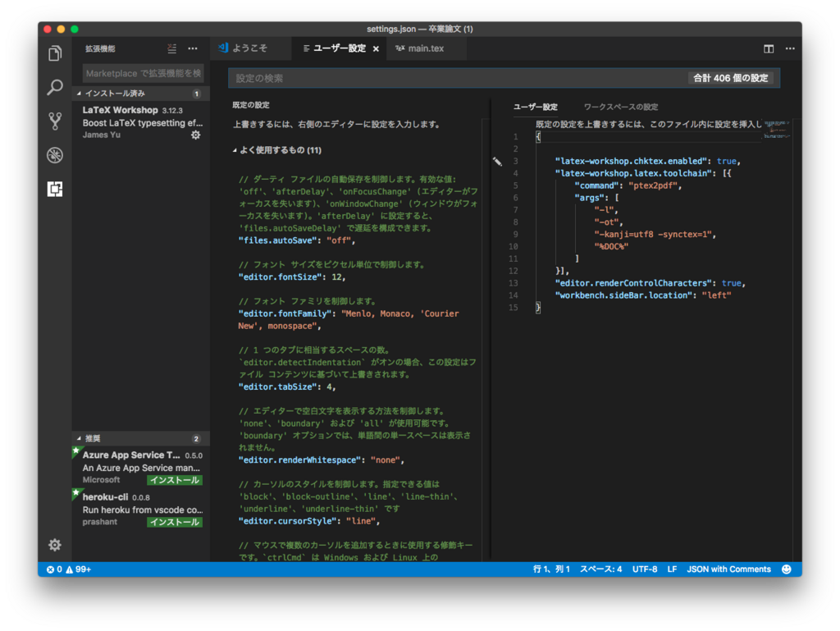
Task: Close the ユーザー設定 tab
Action: 376,48
